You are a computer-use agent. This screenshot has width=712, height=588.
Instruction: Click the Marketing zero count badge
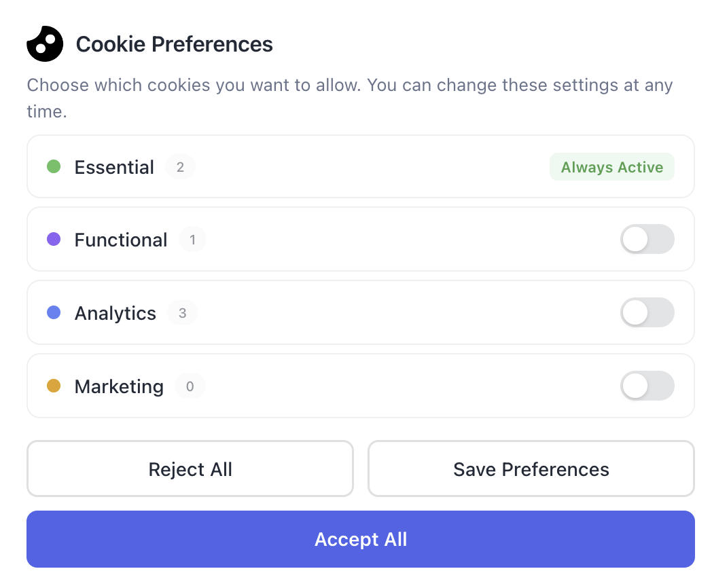click(x=190, y=386)
